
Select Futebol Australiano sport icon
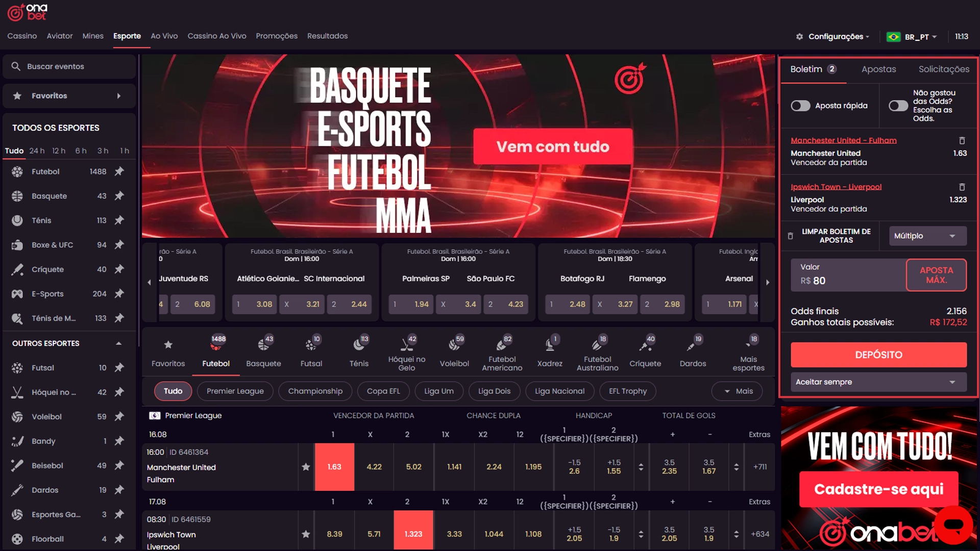(598, 352)
